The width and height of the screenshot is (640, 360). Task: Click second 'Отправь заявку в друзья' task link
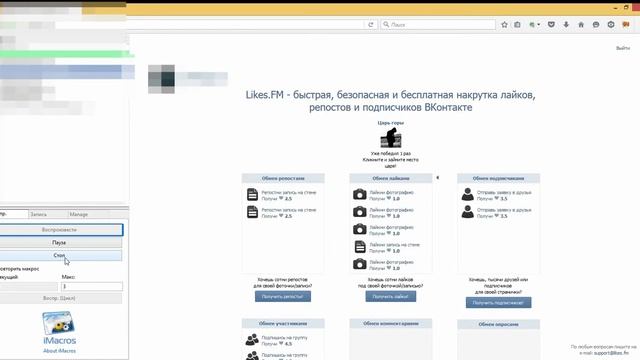[504, 210]
